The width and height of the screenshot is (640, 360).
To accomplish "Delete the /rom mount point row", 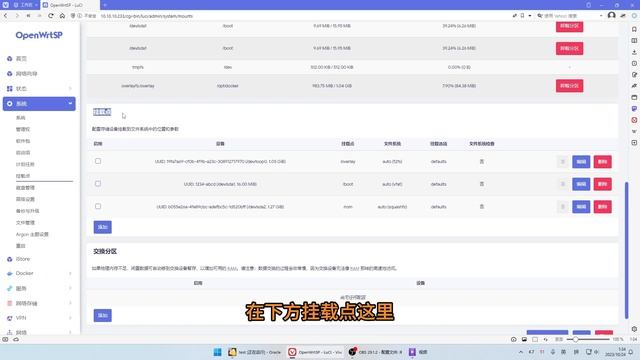I will (x=602, y=207).
